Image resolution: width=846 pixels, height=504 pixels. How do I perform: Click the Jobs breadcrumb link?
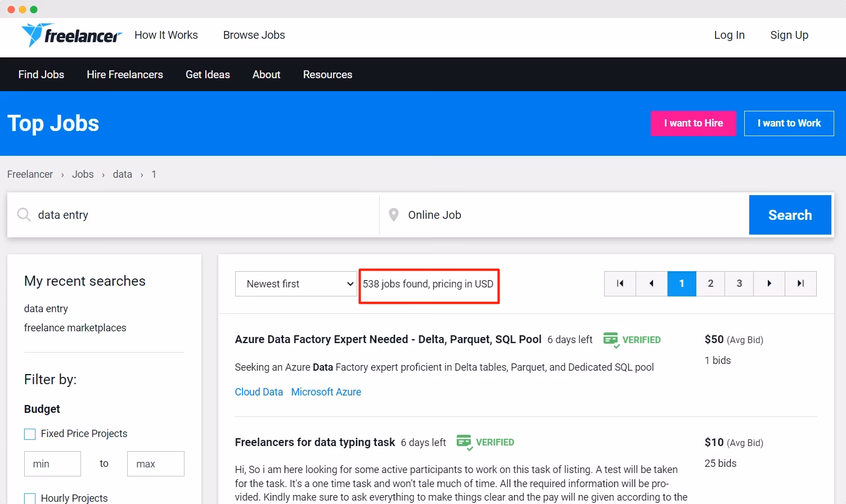83,174
